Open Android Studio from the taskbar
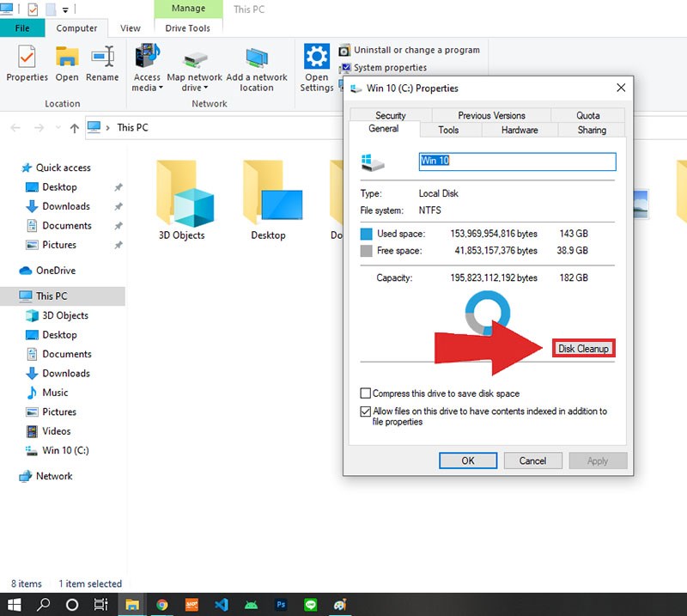 pos(251,605)
